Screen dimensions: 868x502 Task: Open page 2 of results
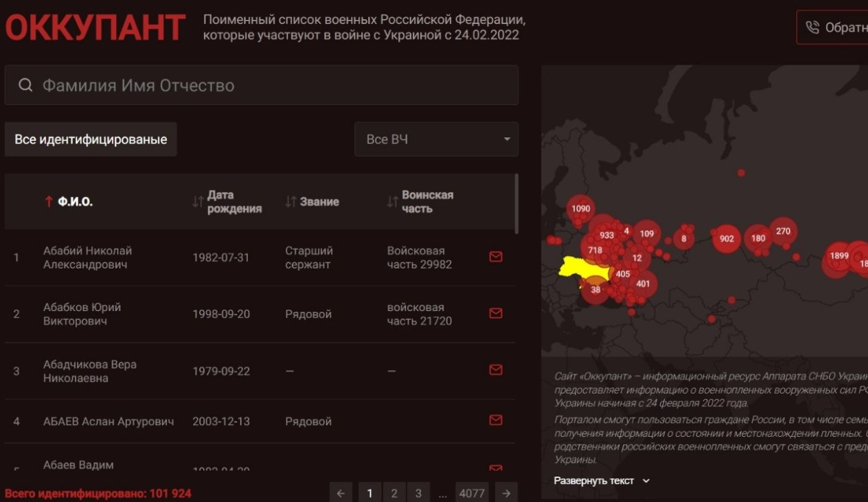point(393,493)
